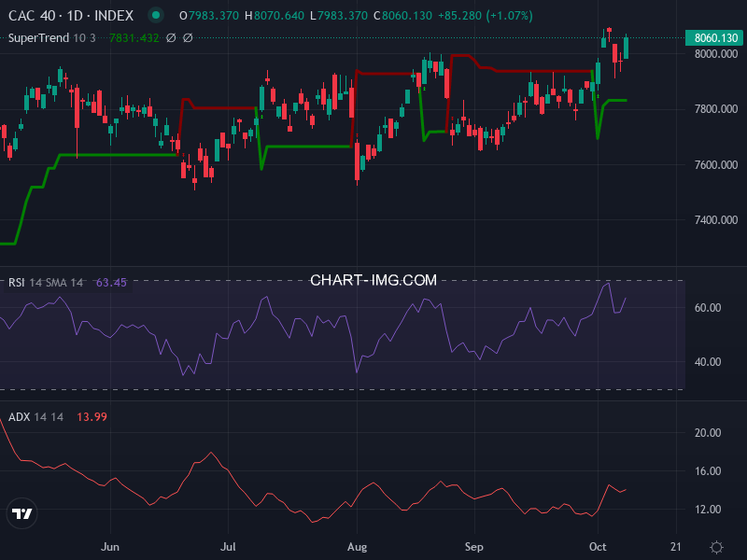Click the ADX value 13.99
The height and width of the screenshot is (560, 747).
click(x=92, y=416)
